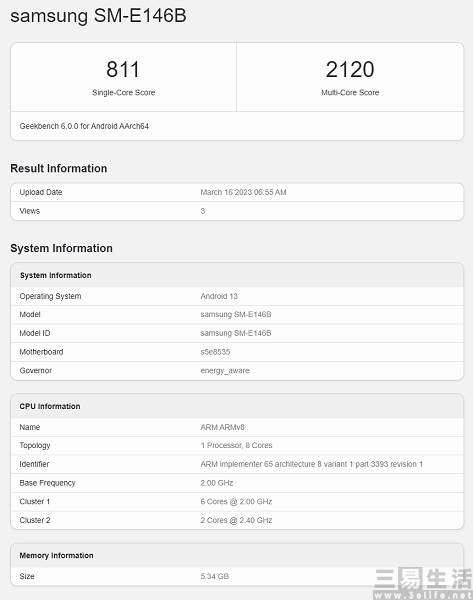The width and height of the screenshot is (473, 600).
Task: Click the Model row label
Action: tap(30, 314)
